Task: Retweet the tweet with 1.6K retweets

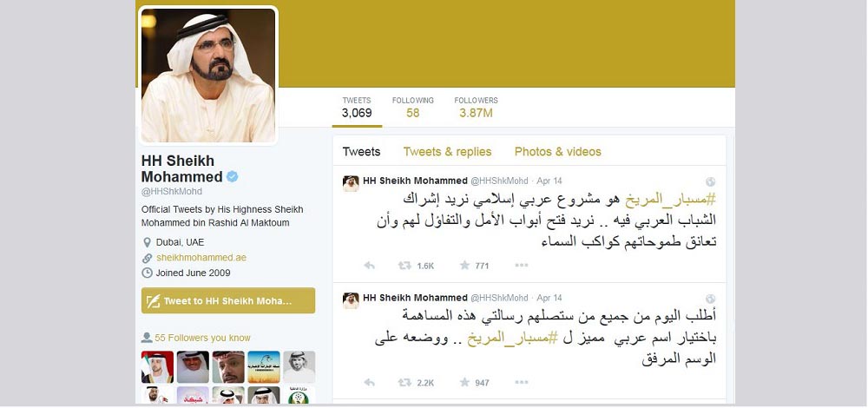Action: (x=404, y=266)
